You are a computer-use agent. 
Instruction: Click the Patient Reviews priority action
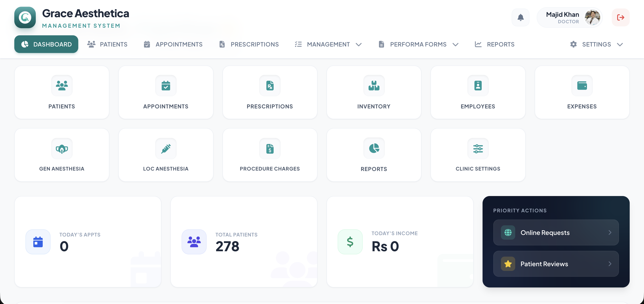coord(556,264)
